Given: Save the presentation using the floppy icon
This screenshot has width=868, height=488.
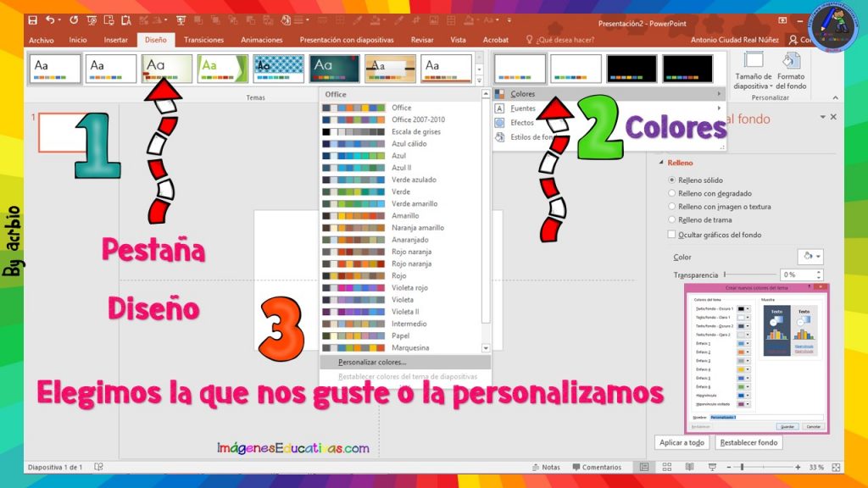Looking at the screenshot, I should (x=33, y=20).
